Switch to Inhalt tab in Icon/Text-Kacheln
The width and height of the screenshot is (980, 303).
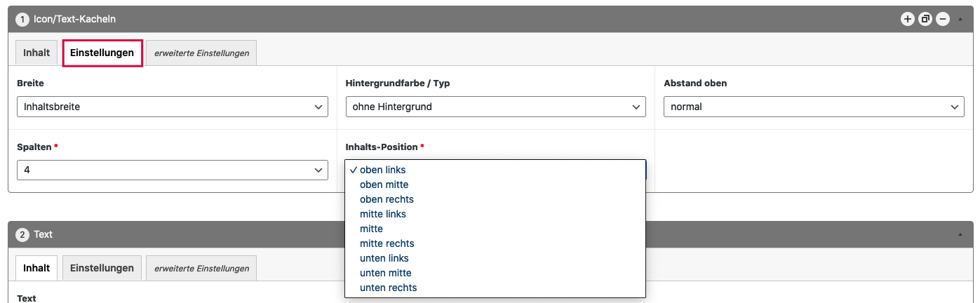point(36,53)
